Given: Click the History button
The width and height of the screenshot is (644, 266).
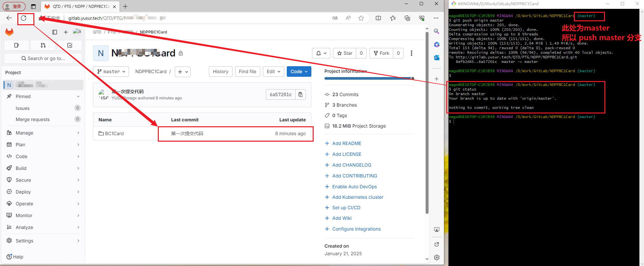Looking at the screenshot, I should click(221, 72).
